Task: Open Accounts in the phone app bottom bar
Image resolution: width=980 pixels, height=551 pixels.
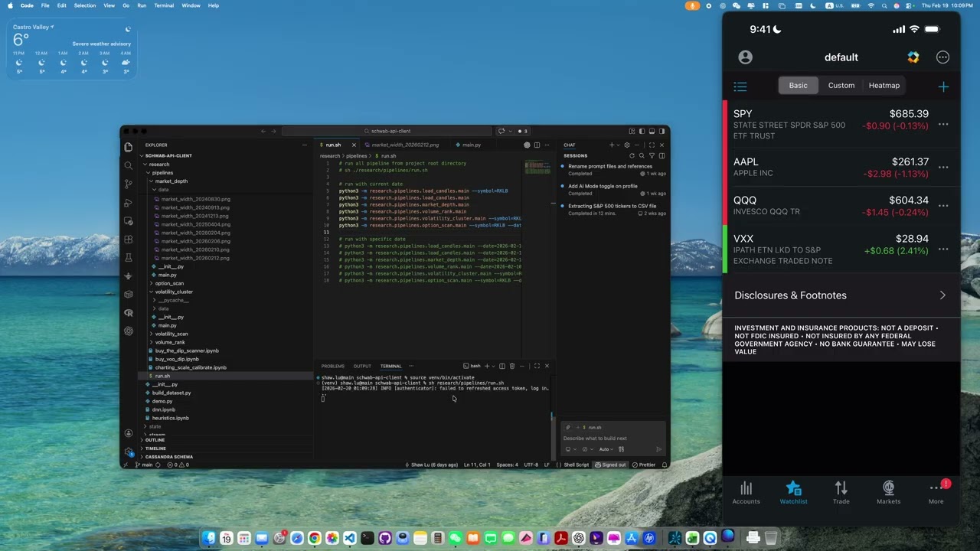Action: coord(746,493)
